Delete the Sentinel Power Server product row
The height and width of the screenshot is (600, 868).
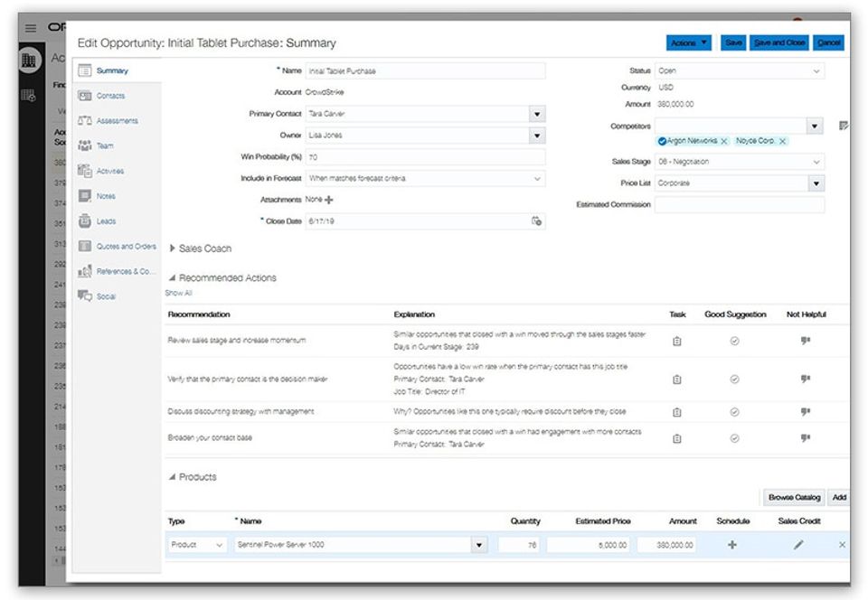click(842, 545)
